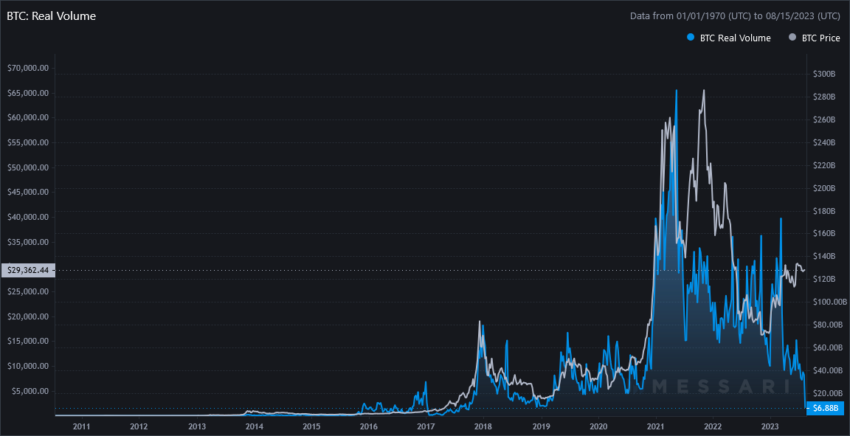Click the 2020 x-axis label
This screenshot has width=850, height=436.
click(x=598, y=426)
